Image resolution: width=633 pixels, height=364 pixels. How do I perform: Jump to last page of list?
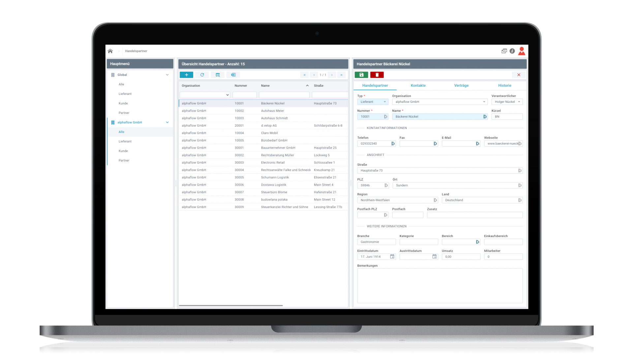click(341, 75)
